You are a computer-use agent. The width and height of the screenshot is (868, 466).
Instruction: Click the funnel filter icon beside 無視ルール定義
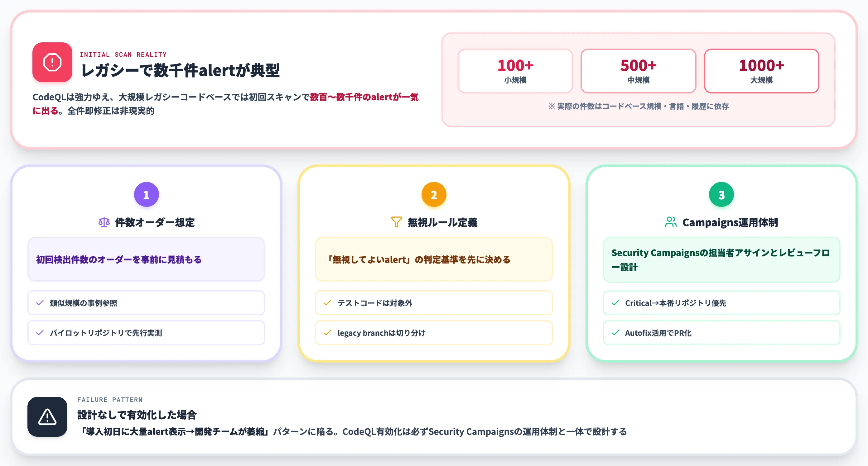pyautogui.click(x=396, y=222)
